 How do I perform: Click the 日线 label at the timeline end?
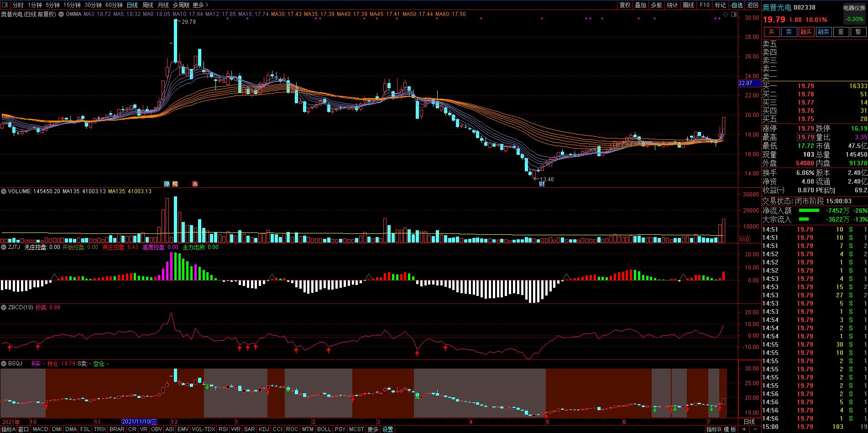coord(749,422)
